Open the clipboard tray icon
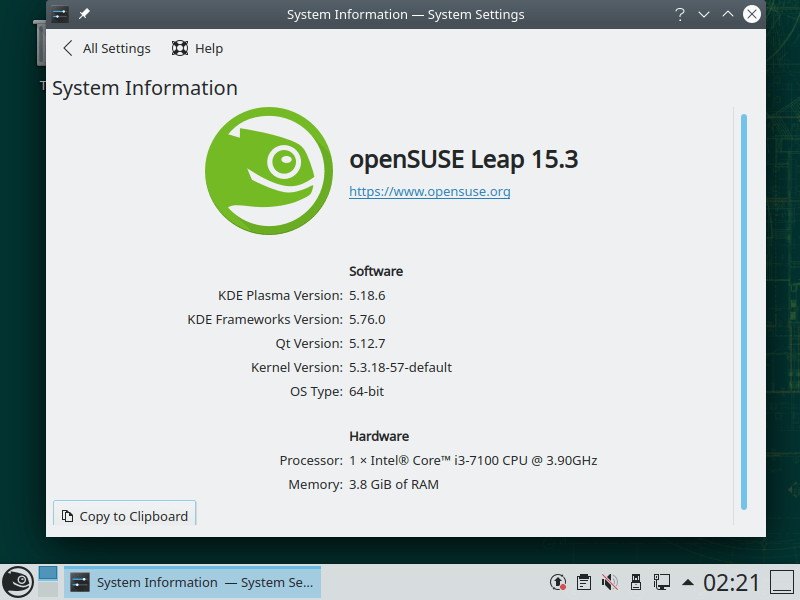The image size is (800, 600). click(584, 582)
